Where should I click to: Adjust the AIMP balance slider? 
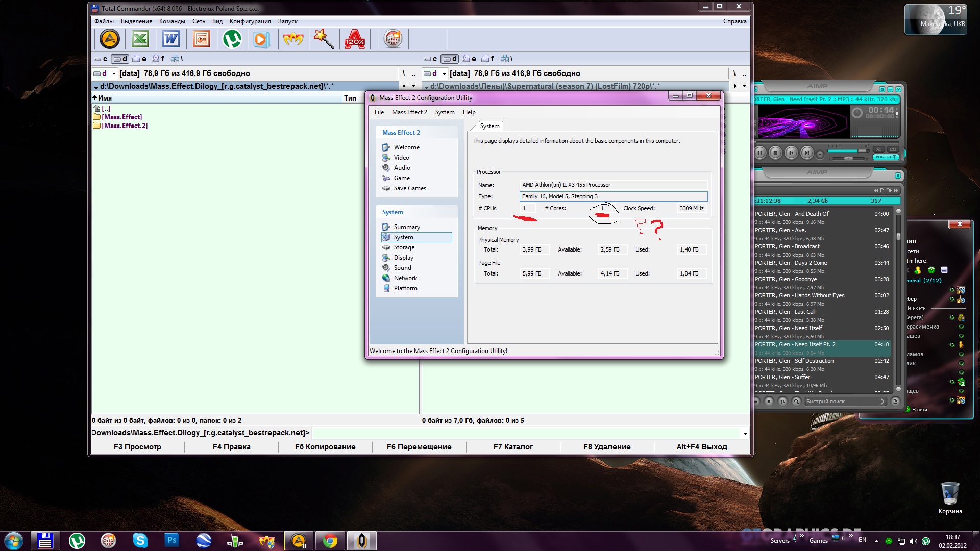click(x=848, y=158)
